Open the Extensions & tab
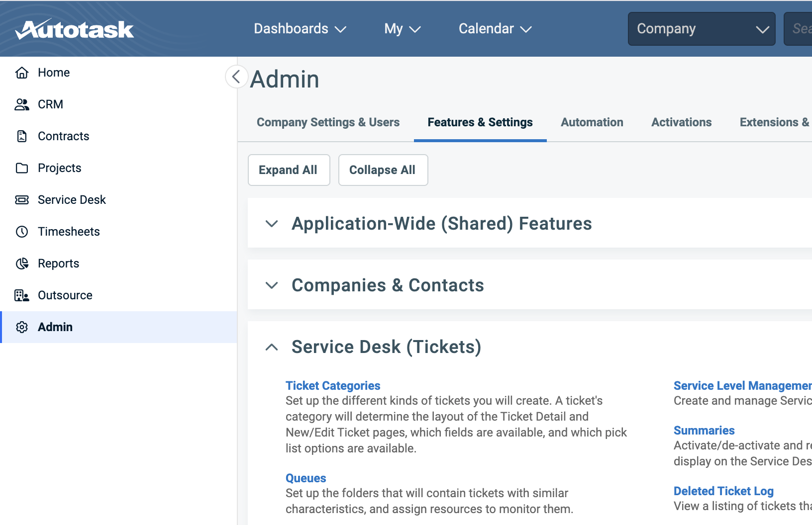 point(775,122)
